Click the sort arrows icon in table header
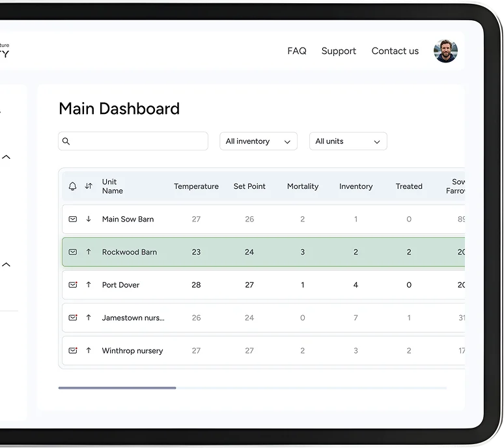Screen dimensions: 504x448 coord(89,186)
